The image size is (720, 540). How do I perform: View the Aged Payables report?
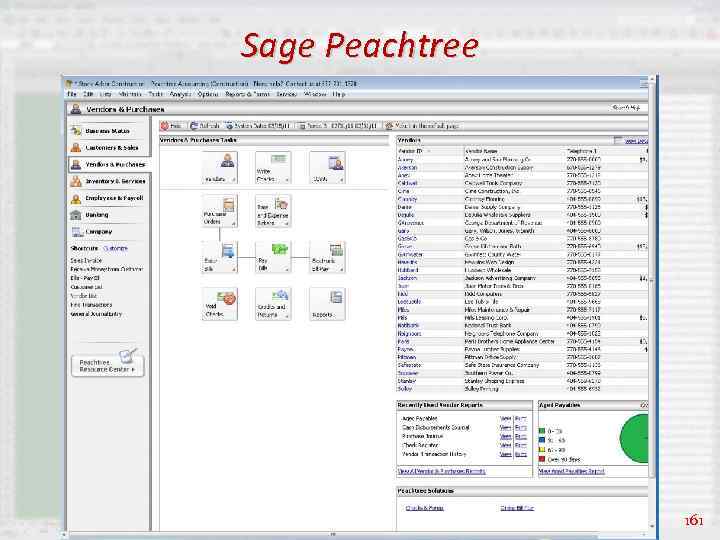[506, 418]
